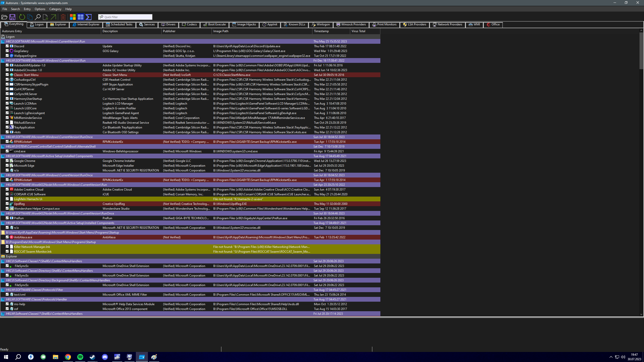The height and width of the screenshot is (362, 644).
Task: Click the purple Save icon
Action: click(x=12, y=17)
